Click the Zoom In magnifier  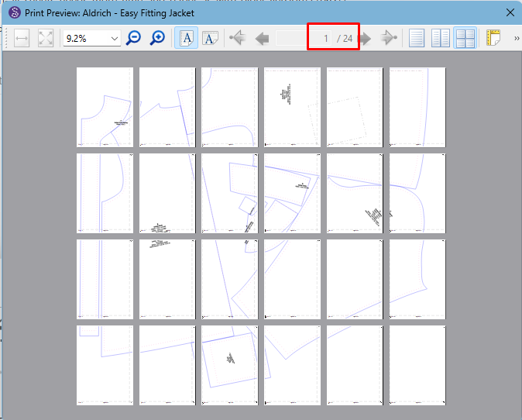(157, 38)
